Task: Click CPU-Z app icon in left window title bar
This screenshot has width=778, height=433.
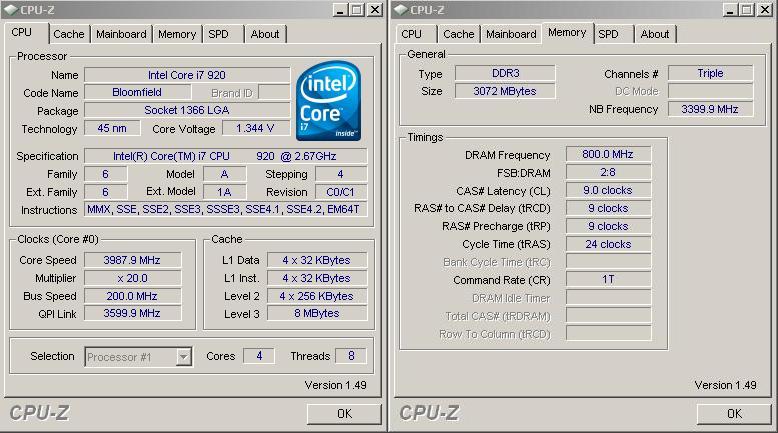Action: (10, 9)
